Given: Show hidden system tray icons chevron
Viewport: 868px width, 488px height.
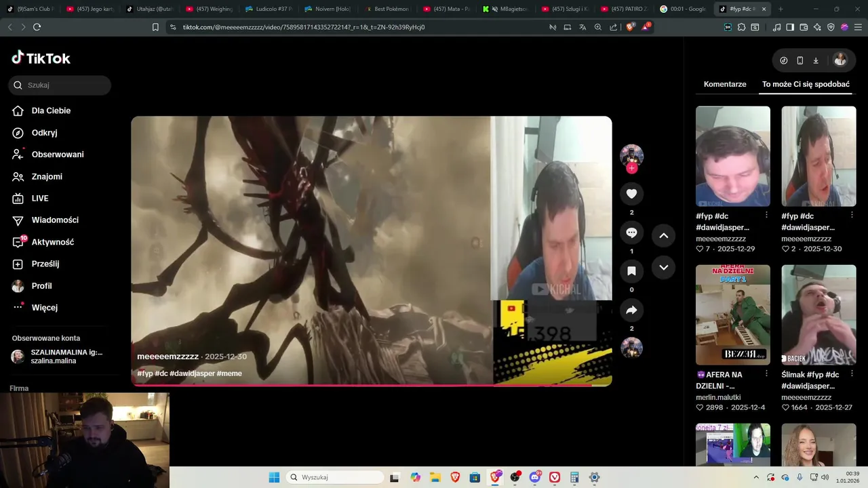Looking at the screenshot, I should coord(756,477).
